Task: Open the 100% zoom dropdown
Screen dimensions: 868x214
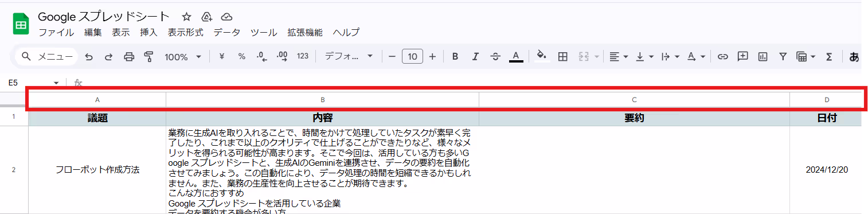Action: [x=183, y=56]
